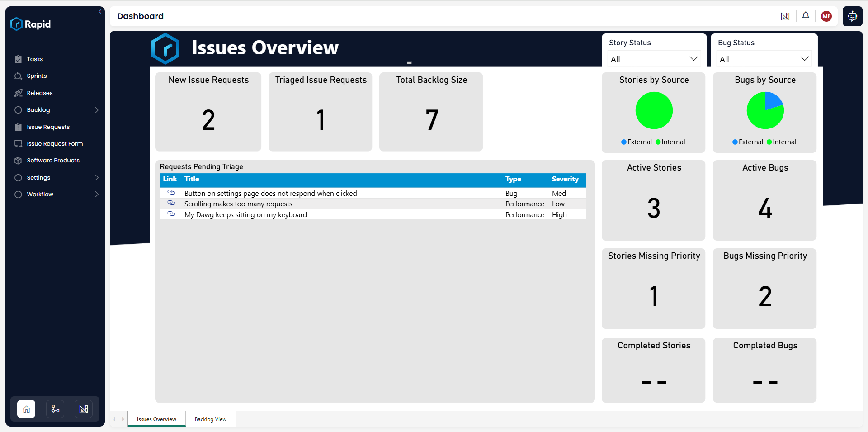Open the Bug Status dropdown
The image size is (868, 432).
764,59
